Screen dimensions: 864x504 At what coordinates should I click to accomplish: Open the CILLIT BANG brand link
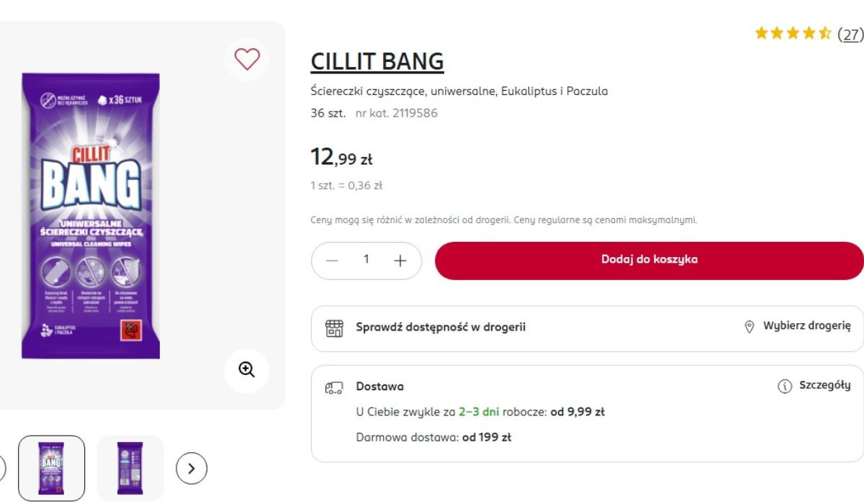click(x=377, y=62)
